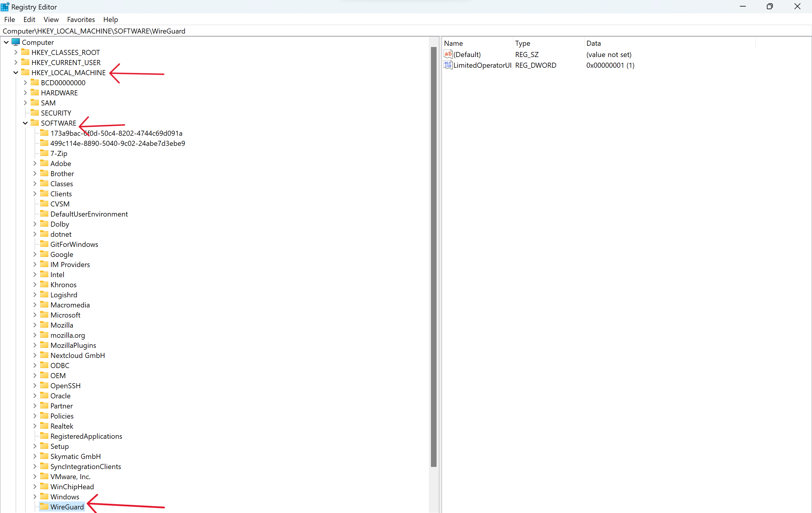
Task: Click the 0x00000001 (1) data cell
Action: pyautogui.click(x=610, y=65)
